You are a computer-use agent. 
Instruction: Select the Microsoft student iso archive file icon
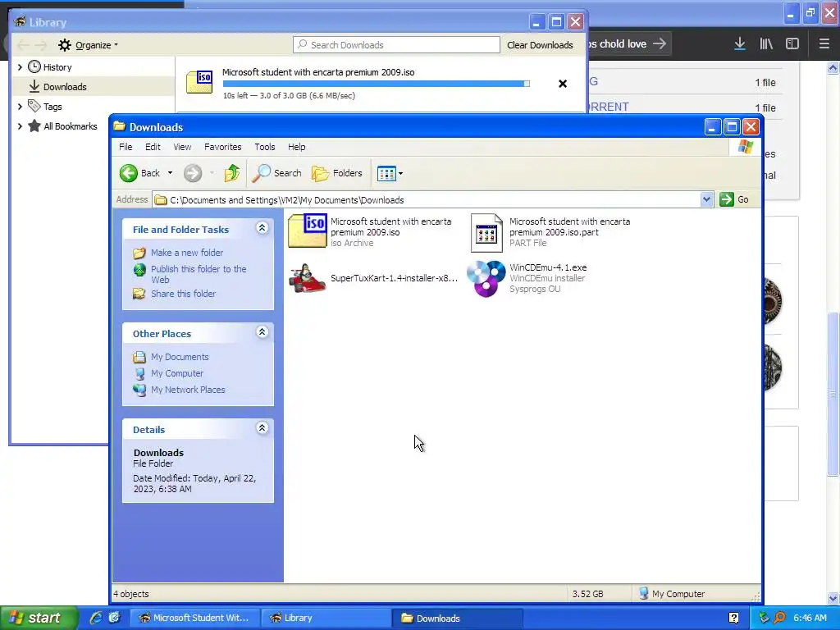308,231
